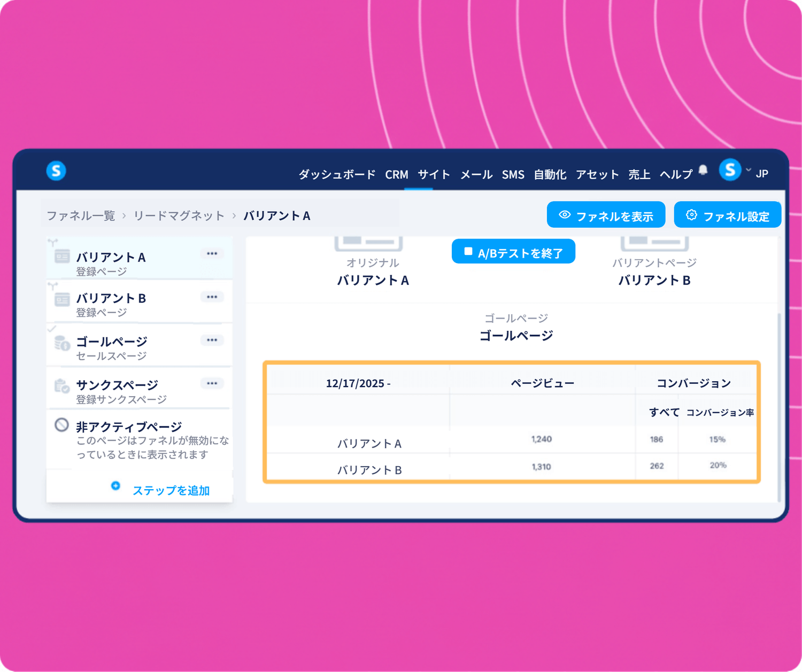This screenshot has width=802, height=672.
Task: Open the 売上 menu
Action: point(639,174)
